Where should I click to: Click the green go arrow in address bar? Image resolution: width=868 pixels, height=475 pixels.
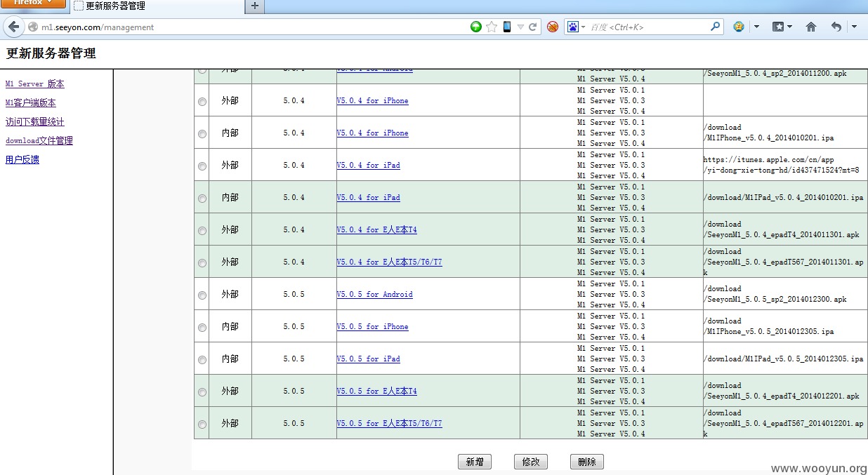[476, 27]
